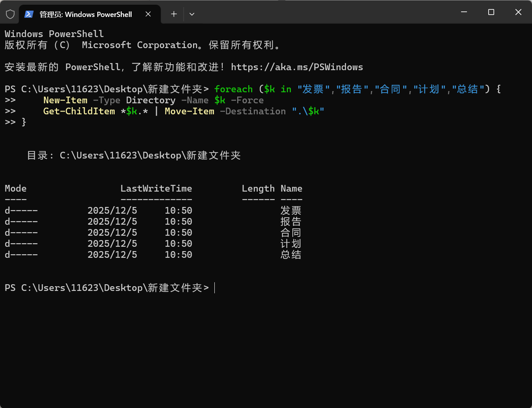Viewport: 532px width, 408px height.
Task: Close the Windows PowerShell tab
Action: tap(148, 14)
